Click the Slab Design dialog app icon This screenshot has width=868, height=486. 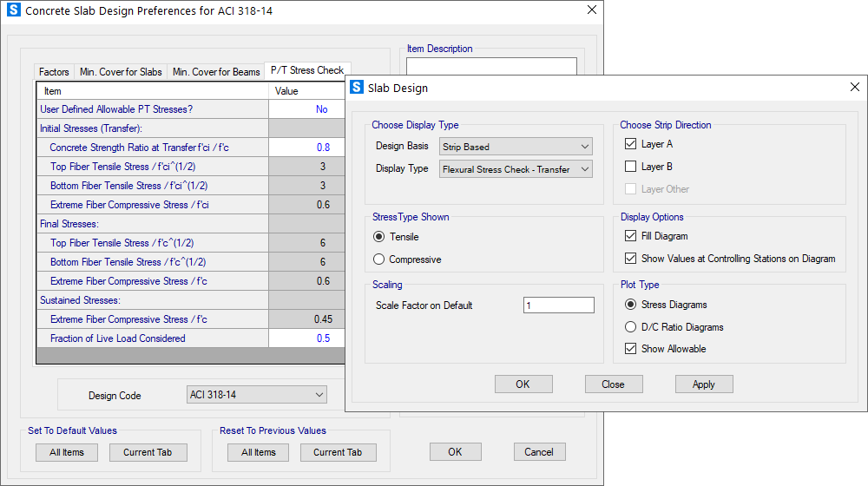[x=357, y=88]
